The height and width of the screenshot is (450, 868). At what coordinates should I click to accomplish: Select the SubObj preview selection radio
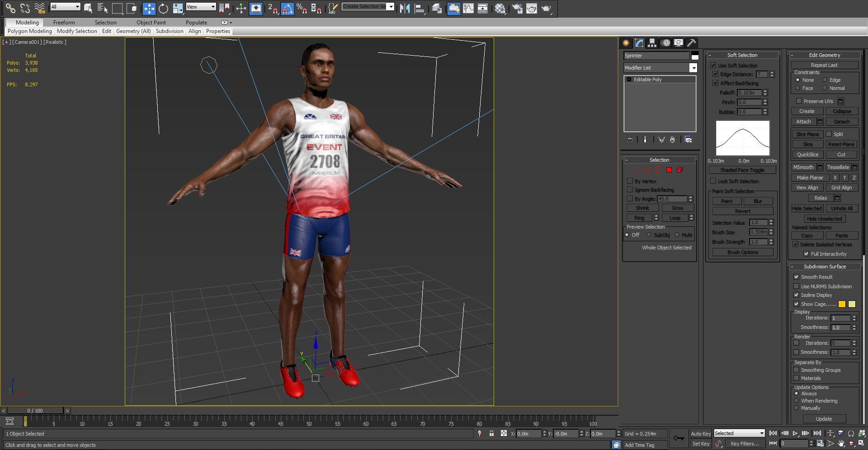click(x=649, y=235)
